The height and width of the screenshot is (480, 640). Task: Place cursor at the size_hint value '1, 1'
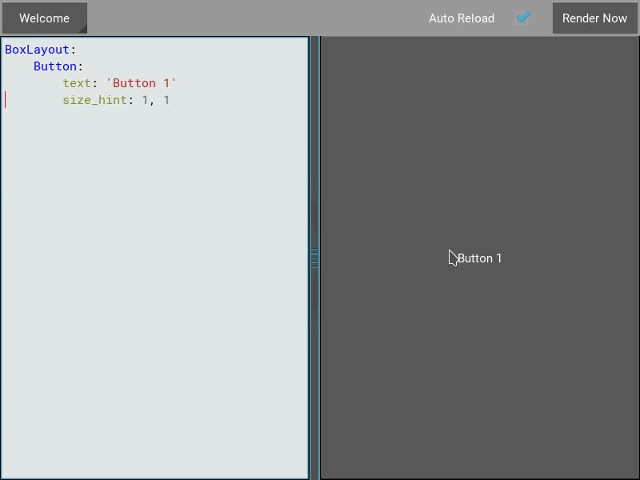155,100
